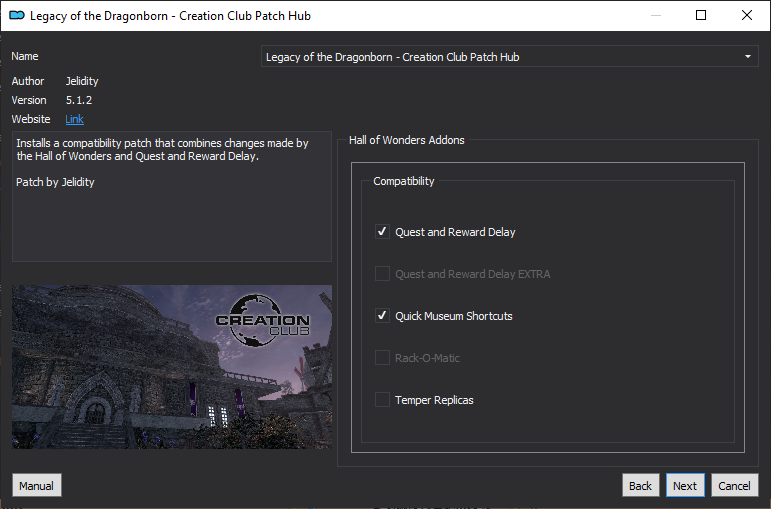Uncheck Quest and Reward Delay checkbox
The width and height of the screenshot is (771, 509).
pos(382,232)
